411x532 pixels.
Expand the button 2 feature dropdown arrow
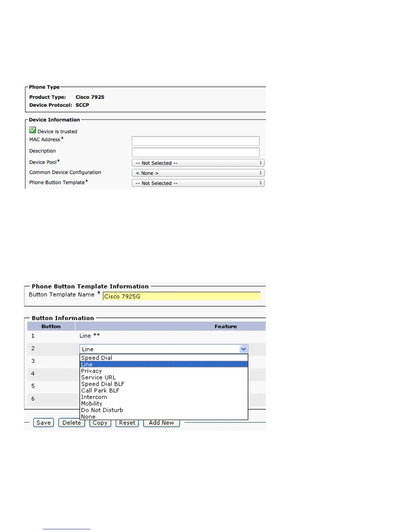(x=243, y=349)
